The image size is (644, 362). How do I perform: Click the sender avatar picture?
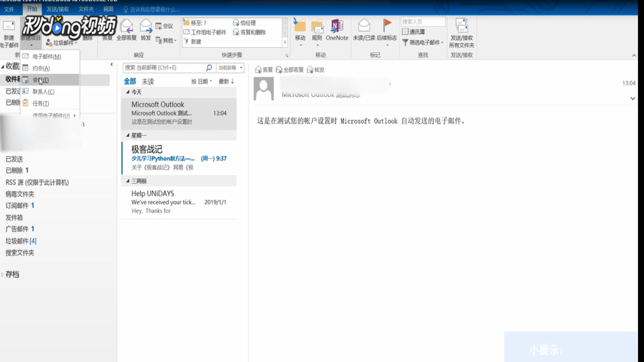(x=264, y=89)
